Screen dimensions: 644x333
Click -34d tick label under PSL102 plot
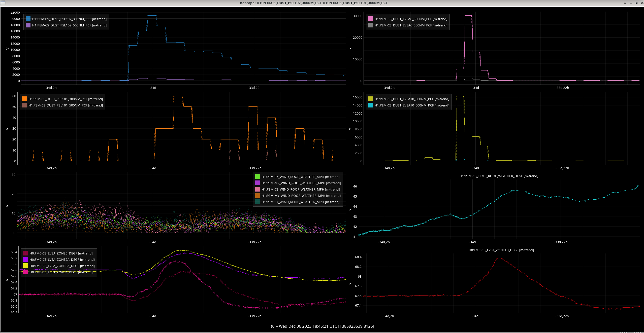(153, 88)
